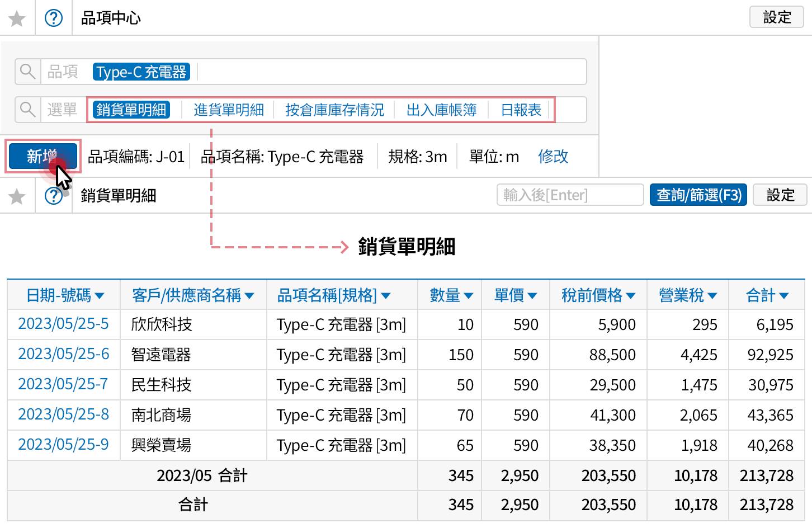Sort the 數量 column using its dropdown arrow

[469, 295]
